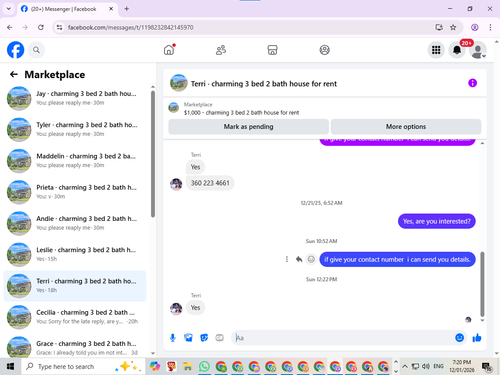
Task: Click the phone number 360 223 4661 message
Action: click(x=210, y=183)
